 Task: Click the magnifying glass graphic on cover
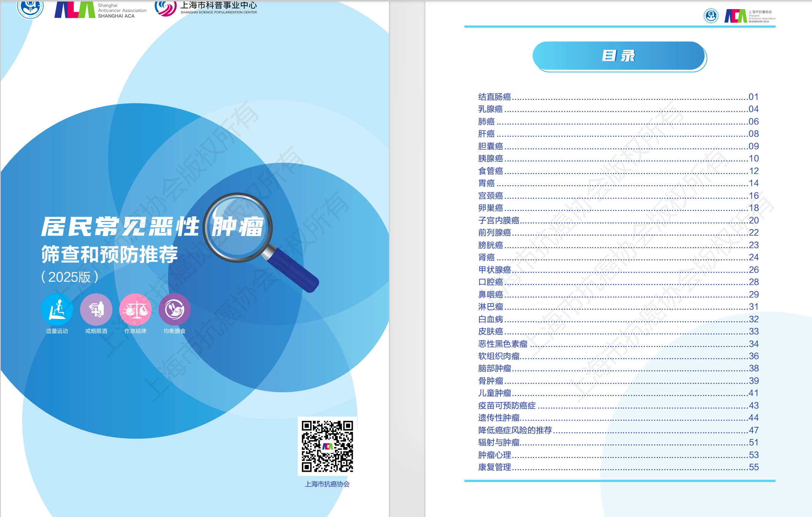click(261, 242)
